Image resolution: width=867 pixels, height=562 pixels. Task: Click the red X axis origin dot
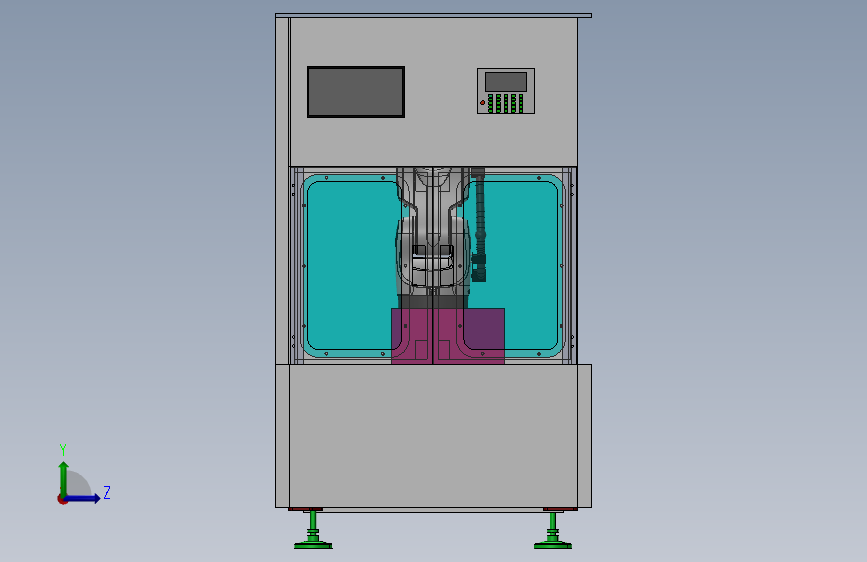[x=61, y=500]
